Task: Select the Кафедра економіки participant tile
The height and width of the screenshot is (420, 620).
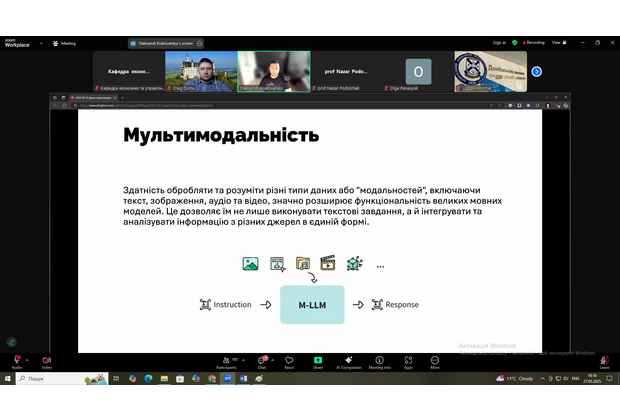Action: (x=129, y=72)
